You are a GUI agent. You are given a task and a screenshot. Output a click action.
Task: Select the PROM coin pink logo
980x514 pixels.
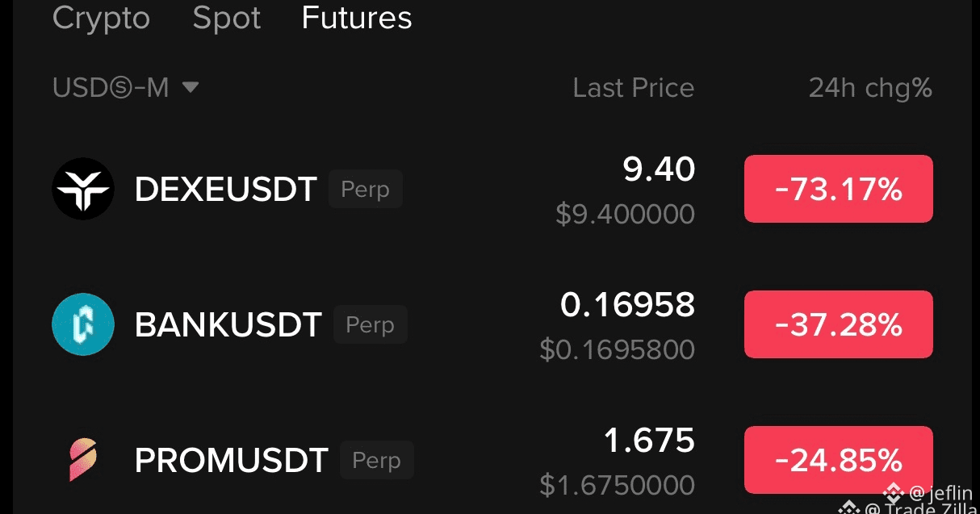(83, 460)
